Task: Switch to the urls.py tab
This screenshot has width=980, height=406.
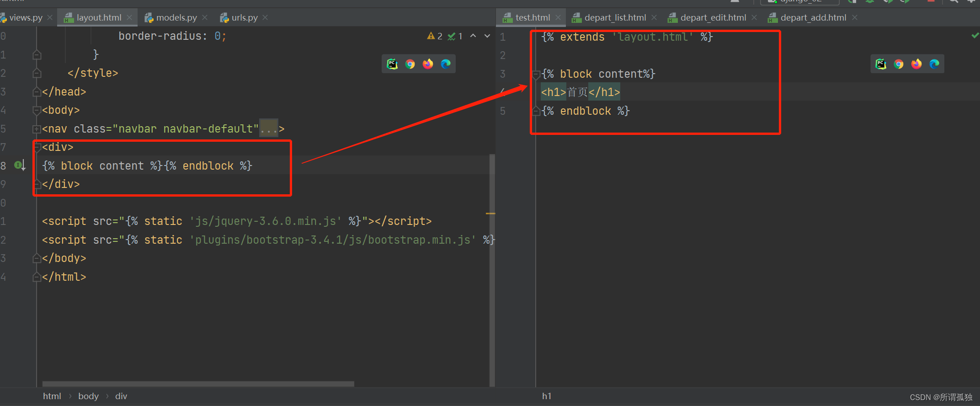Action: point(245,17)
